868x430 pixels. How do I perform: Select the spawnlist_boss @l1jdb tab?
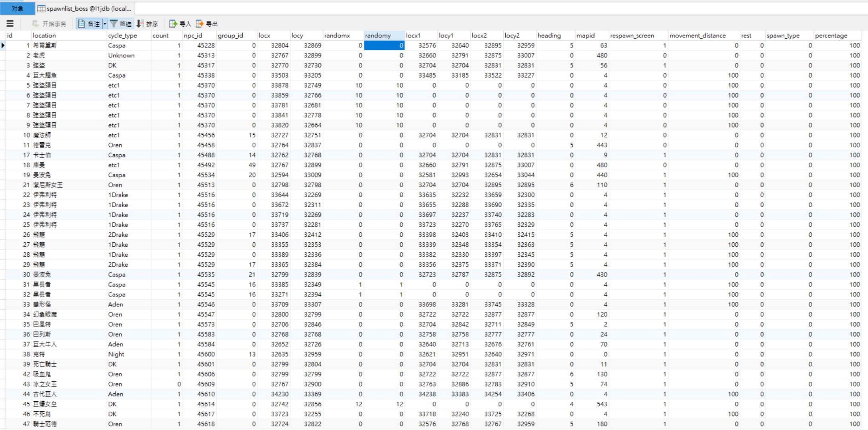pos(85,8)
